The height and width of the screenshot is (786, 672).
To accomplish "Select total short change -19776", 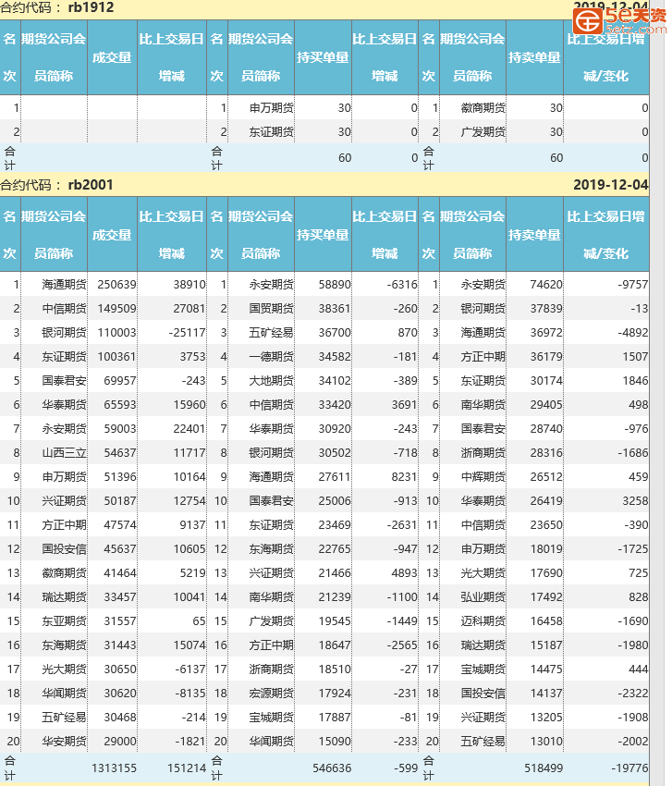I will point(629,768).
